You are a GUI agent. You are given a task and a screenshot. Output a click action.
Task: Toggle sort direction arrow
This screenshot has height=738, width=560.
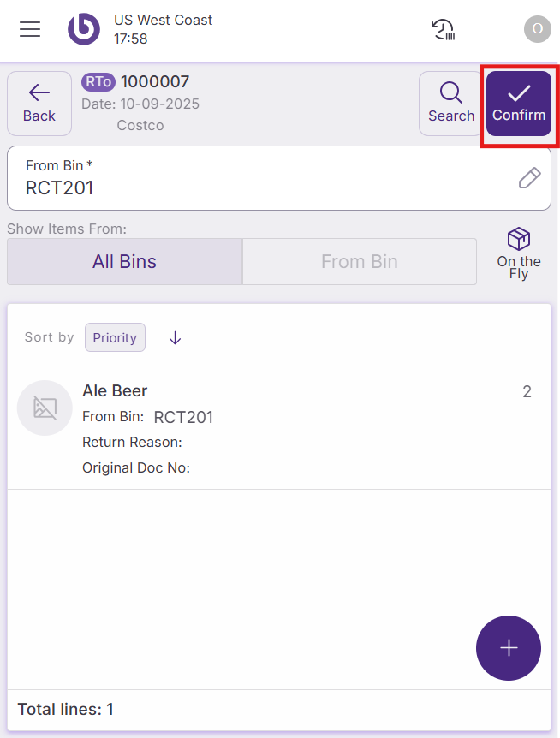click(176, 337)
